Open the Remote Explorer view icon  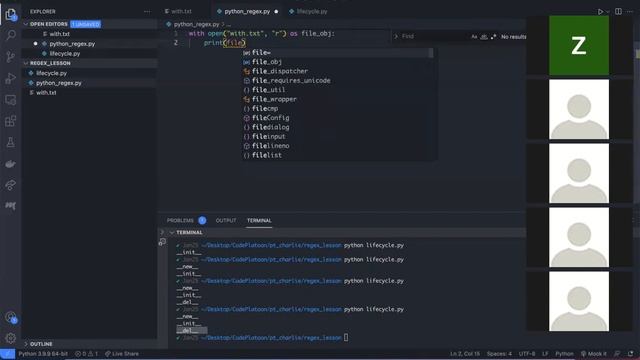11,100
